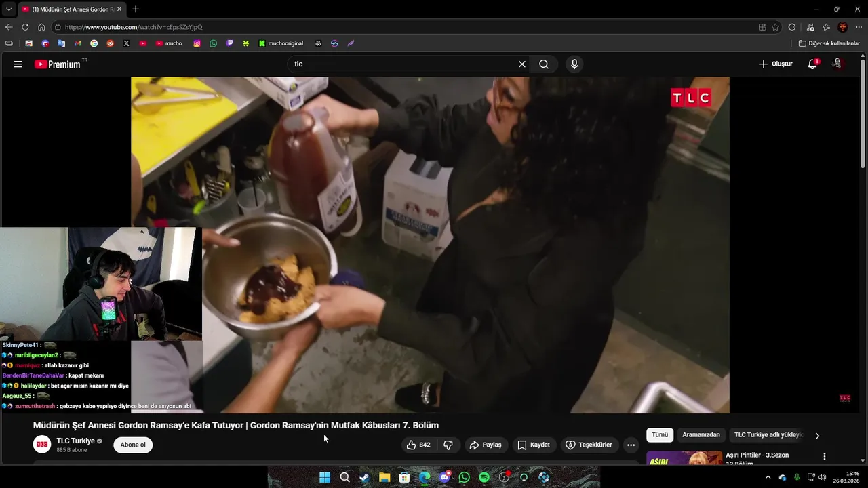The height and width of the screenshot is (488, 868).
Task: Open Windows search from the taskbar
Action: point(344,477)
